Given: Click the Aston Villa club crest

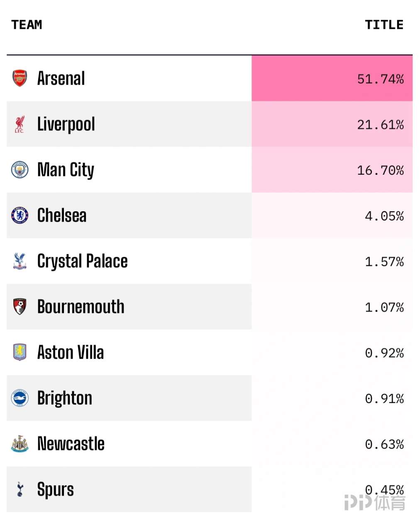Looking at the screenshot, I should click(x=20, y=352).
